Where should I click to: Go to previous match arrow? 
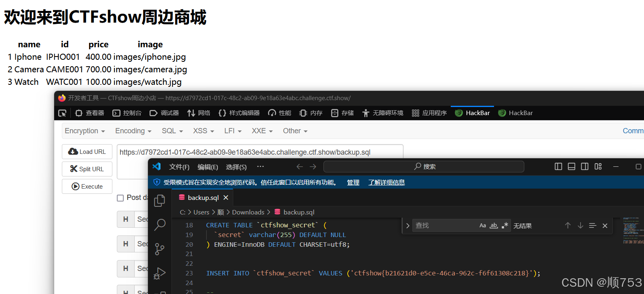click(568, 225)
